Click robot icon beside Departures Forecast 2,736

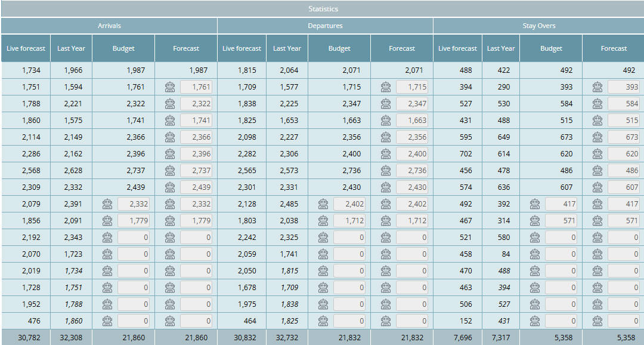pyautogui.click(x=385, y=171)
